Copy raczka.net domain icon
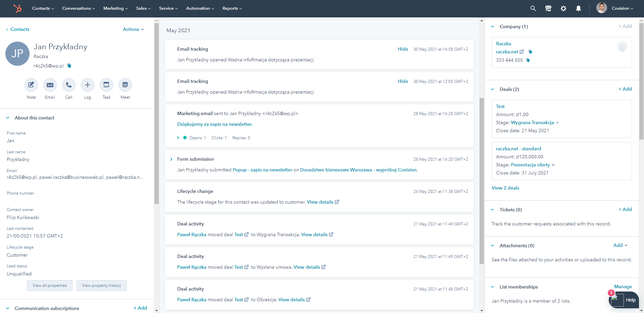 pos(530,52)
